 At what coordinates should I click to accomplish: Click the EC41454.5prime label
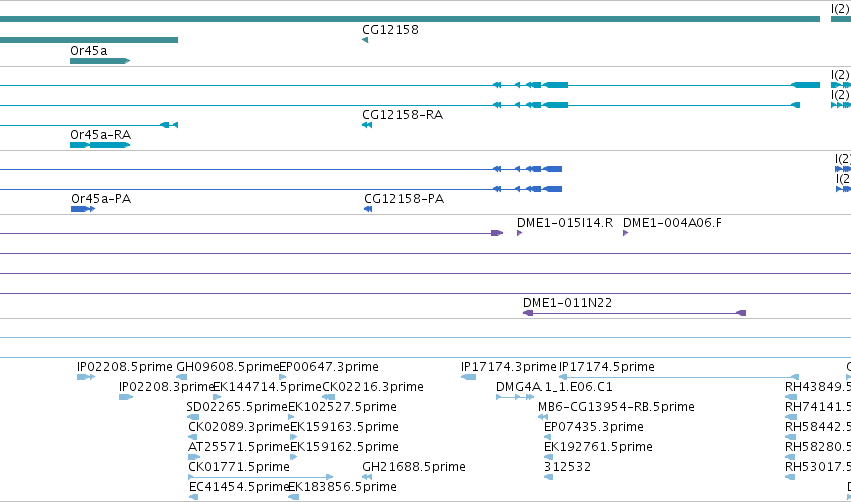238,487
